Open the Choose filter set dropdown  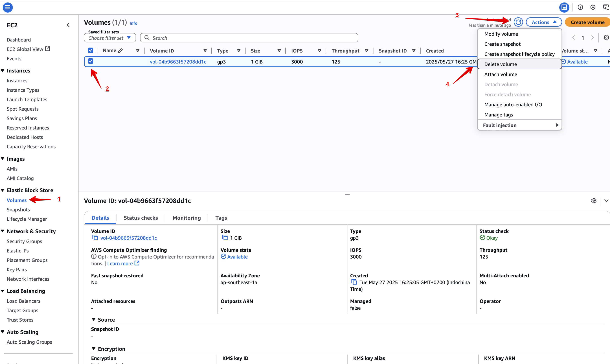[x=110, y=38]
